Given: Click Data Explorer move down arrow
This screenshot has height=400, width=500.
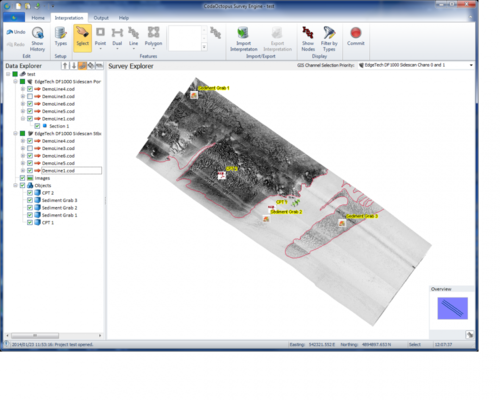Looking at the screenshot, I should click(74, 66).
